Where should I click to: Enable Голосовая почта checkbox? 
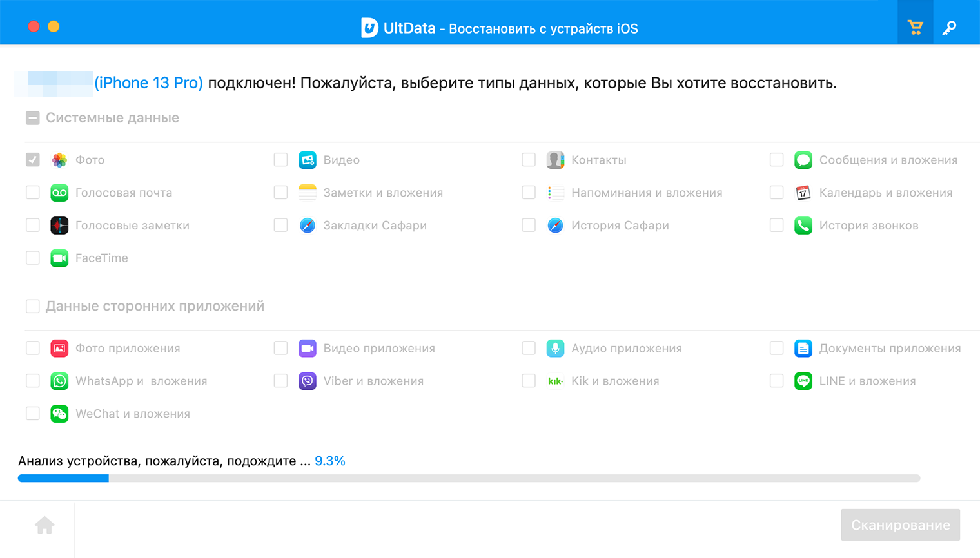point(33,193)
